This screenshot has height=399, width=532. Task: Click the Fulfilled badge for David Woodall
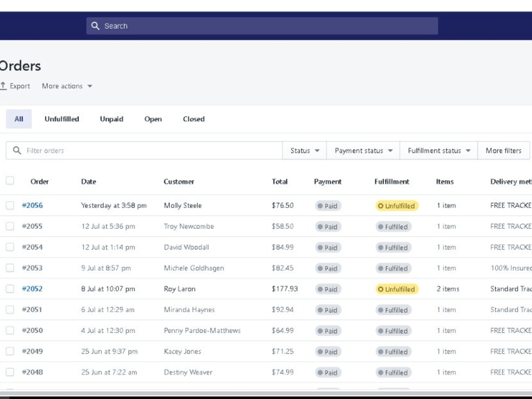(x=393, y=247)
